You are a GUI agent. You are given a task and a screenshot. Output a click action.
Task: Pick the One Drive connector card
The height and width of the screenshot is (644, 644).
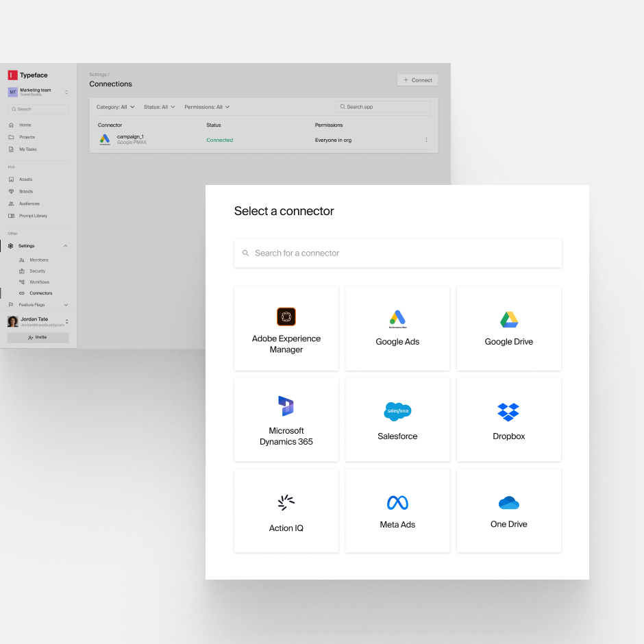508,510
